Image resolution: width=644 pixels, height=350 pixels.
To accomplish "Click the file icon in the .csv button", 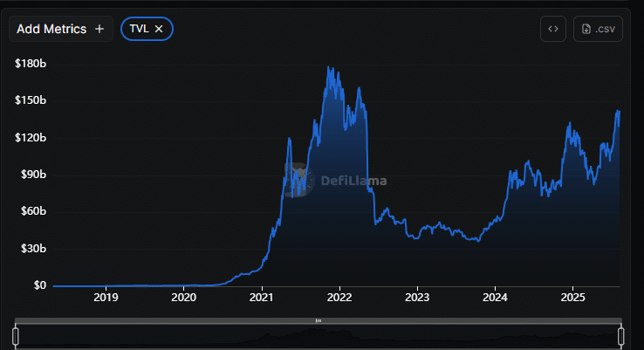I will click(x=586, y=29).
